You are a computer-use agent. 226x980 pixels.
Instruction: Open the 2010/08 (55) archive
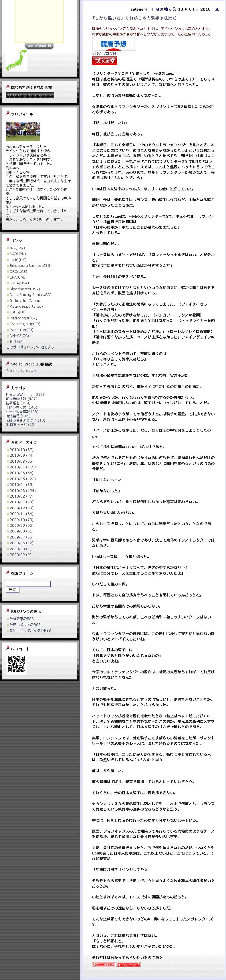pos(21,462)
